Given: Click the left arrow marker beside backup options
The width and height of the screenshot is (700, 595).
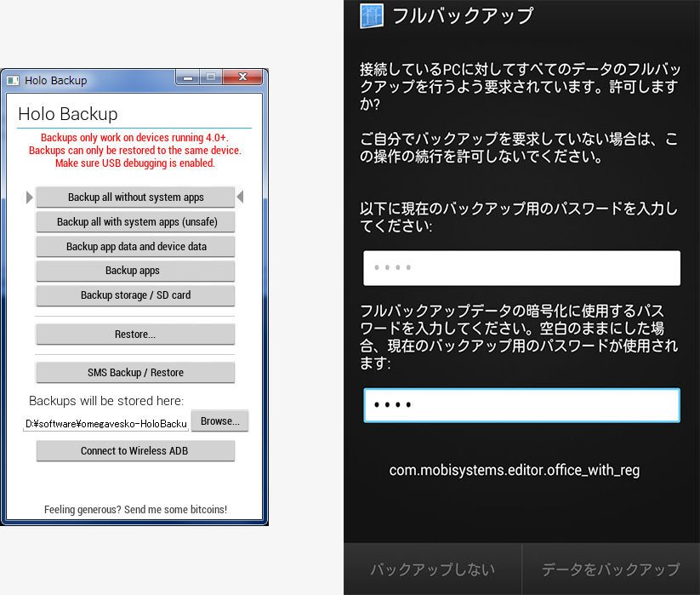Looking at the screenshot, I should [28, 197].
